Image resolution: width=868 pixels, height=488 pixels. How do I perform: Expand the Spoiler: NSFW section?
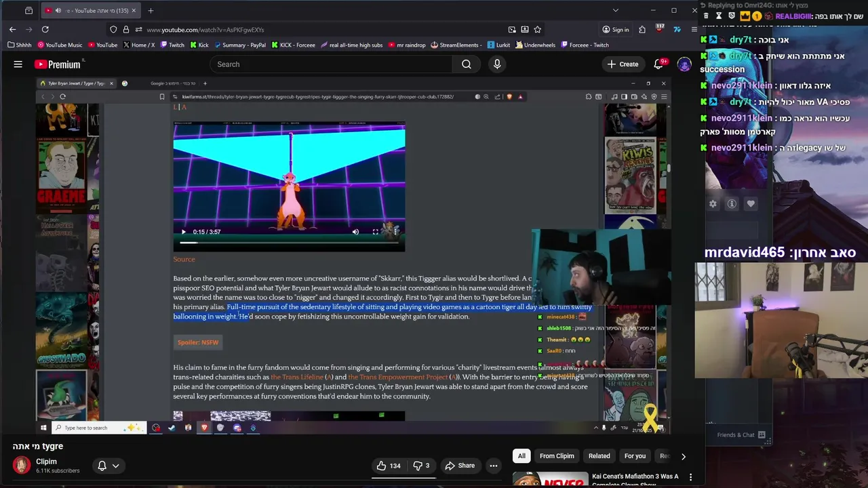point(198,342)
